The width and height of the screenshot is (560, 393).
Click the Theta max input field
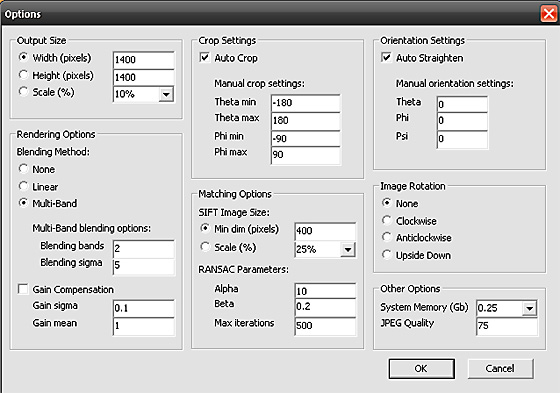tap(306, 121)
